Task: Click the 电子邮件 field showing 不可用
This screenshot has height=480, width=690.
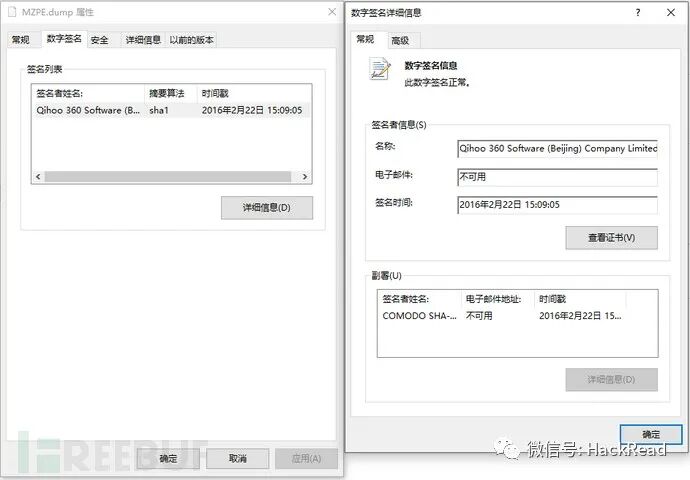Action: (558, 177)
